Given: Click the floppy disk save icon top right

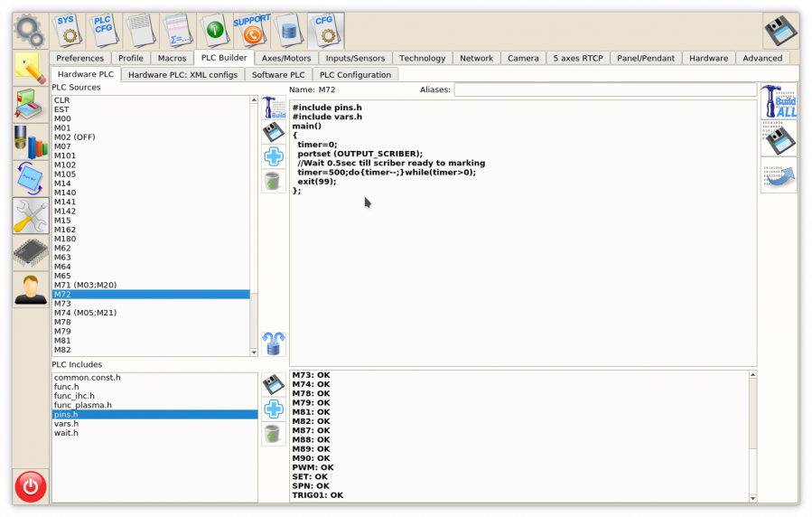Looking at the screenshot, I should coord(780,31).
